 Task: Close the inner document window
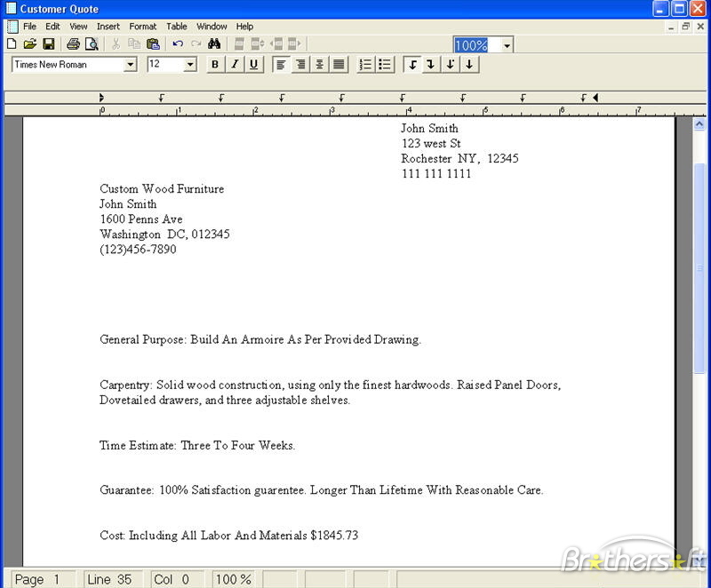pyautogui.click(x=700, y=27)
